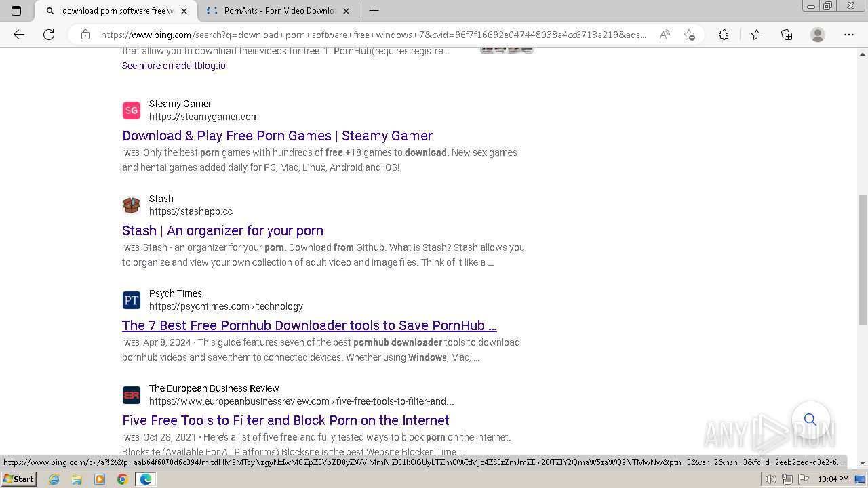This screenshot has height=488, width=868.
Task: Close the PornAnts tab
Action: tap(347, 11)
